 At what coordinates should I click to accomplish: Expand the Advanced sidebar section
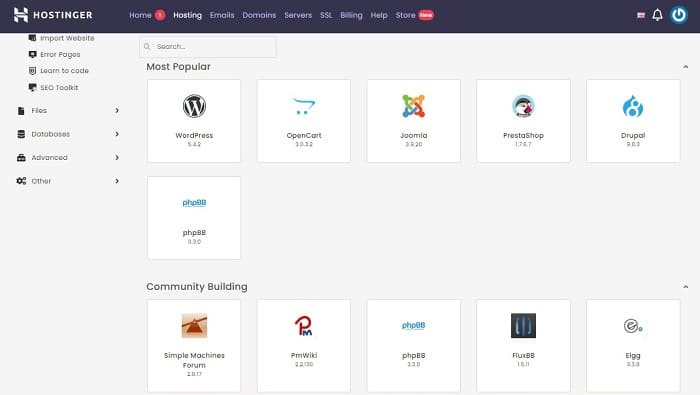click(68, 158)
